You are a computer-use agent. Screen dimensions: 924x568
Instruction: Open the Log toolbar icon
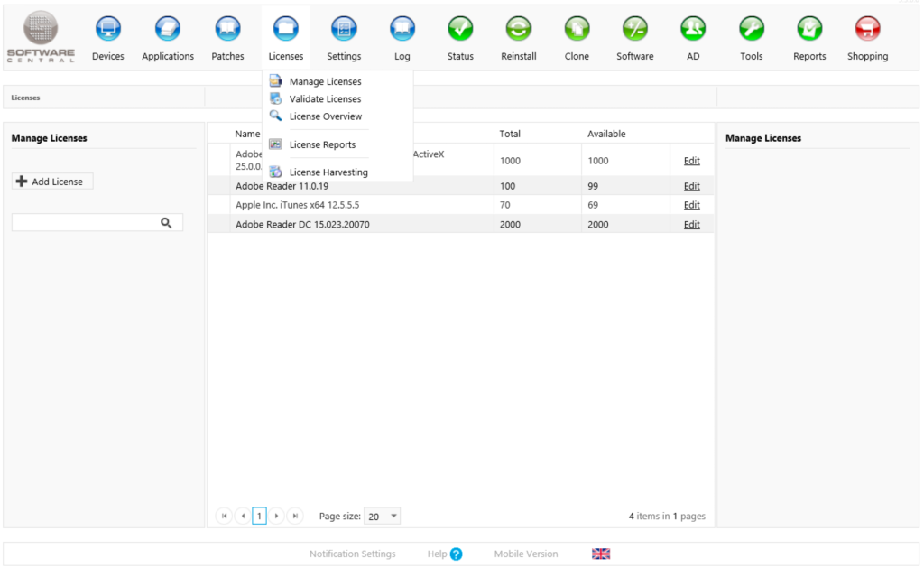pos(402,28)
